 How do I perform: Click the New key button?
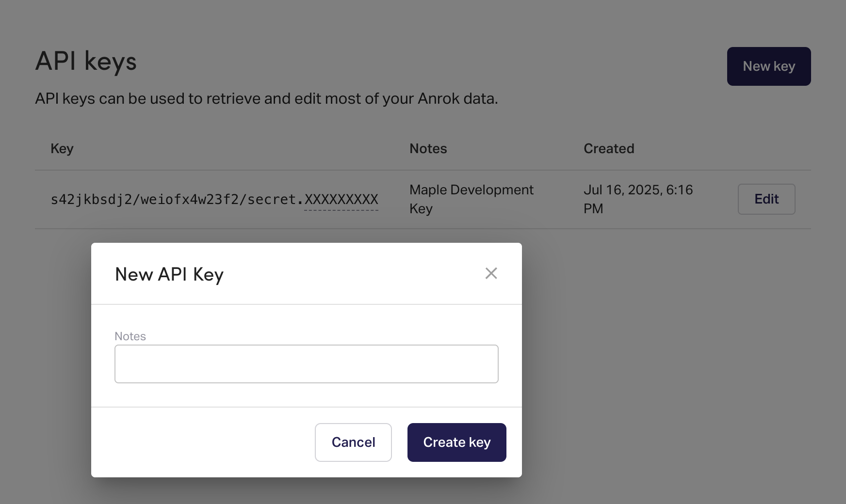coord(768,66)
